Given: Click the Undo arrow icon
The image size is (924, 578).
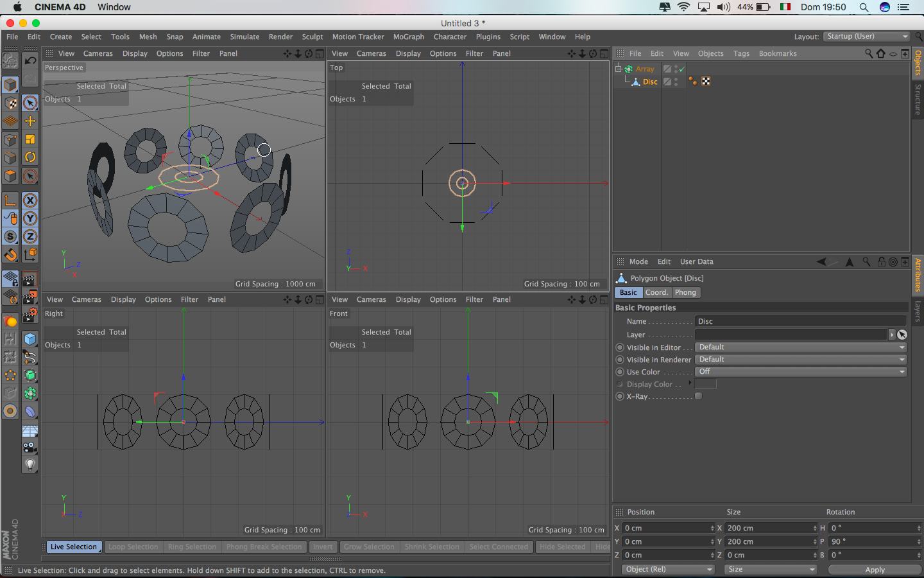Looking at the screenshot, I should click(x=30, y=60).
